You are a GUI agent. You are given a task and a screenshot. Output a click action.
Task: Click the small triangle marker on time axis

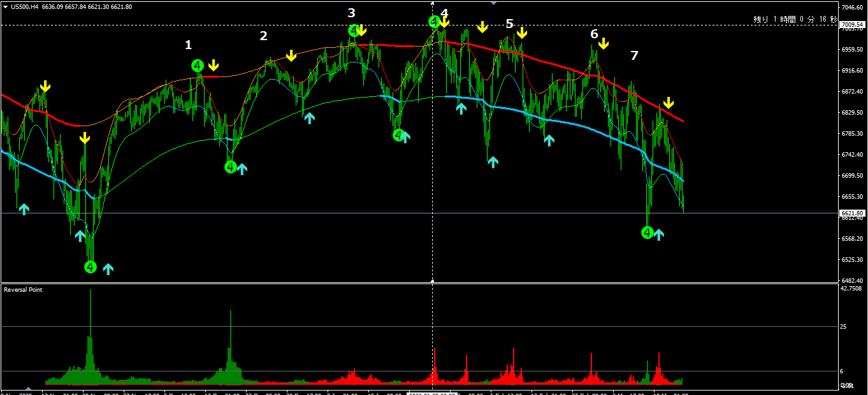click(x=27, y=388)
